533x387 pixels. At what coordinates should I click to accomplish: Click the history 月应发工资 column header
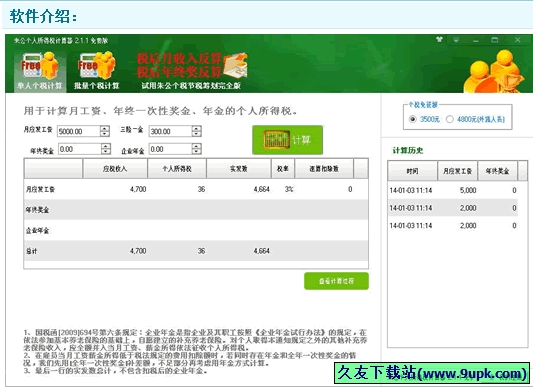click(x=458, y=171)
